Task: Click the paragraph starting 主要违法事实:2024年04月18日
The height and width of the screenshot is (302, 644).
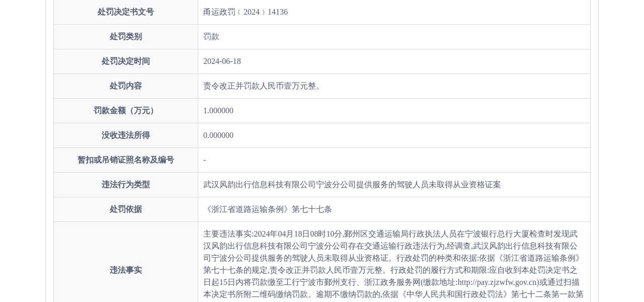Action: coord(393,264)
